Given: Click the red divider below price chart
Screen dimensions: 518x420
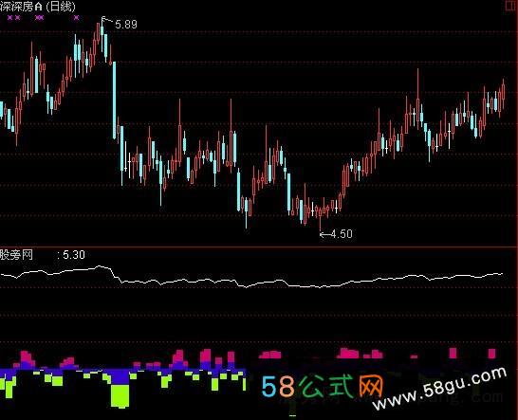Looking at the screenshot, I should click(259, 247).
